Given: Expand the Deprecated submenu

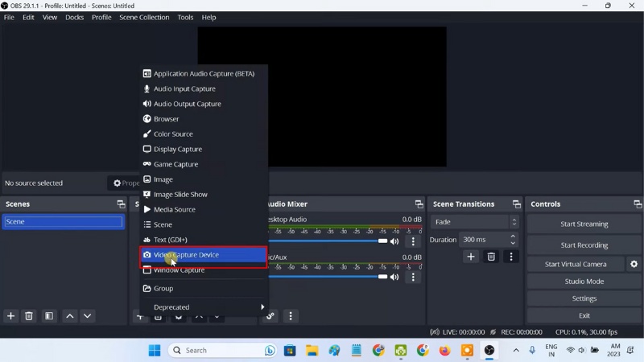Looking at the screenshot, I should coord(204,307).
